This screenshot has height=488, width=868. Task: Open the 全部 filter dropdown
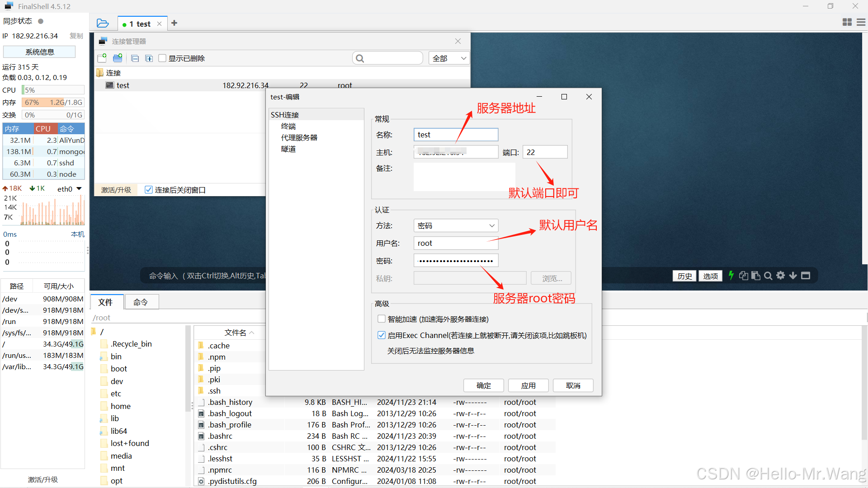pyautogui.click(x=449, y=58)
